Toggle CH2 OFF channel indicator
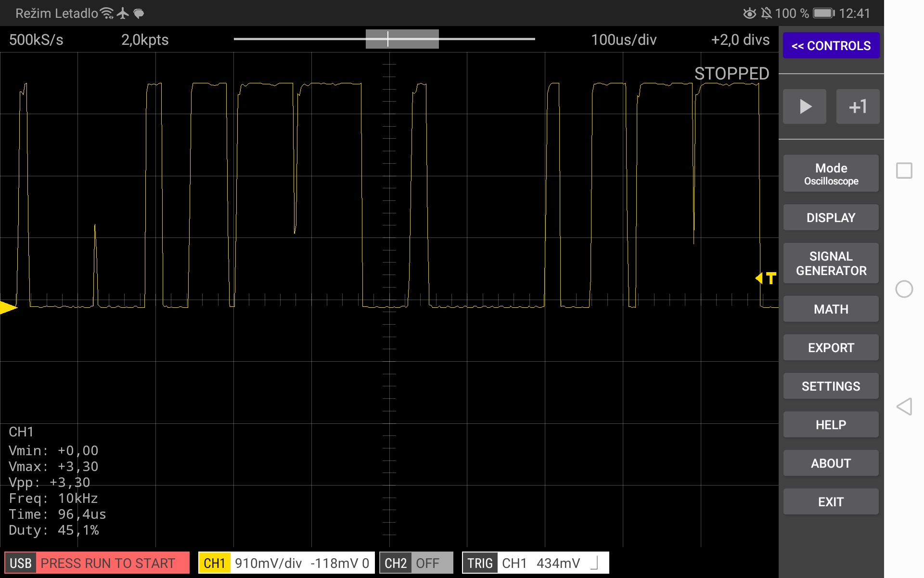This screenshot has width=924, height=578. click(416, 563)
